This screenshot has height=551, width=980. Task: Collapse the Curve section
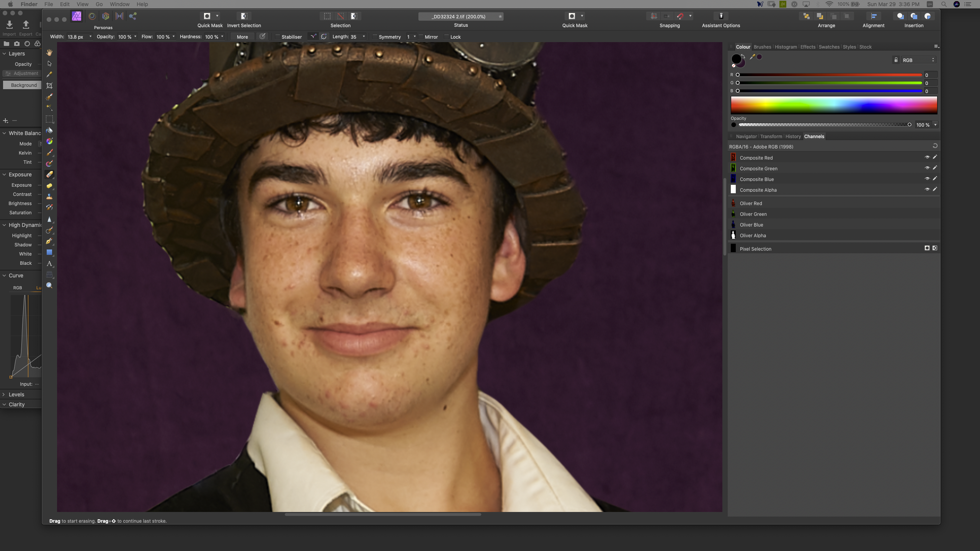(x=4, y=275)
